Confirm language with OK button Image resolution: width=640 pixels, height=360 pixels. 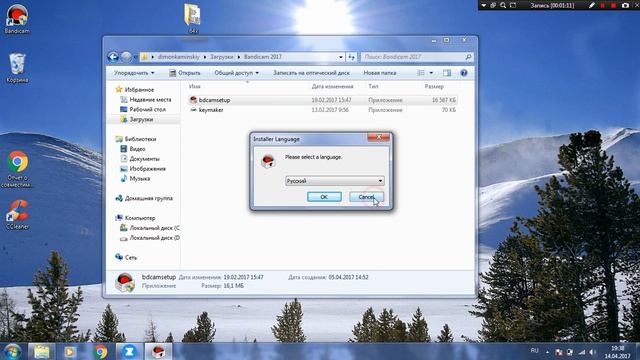pyautogui.click(x=324, y=197)
